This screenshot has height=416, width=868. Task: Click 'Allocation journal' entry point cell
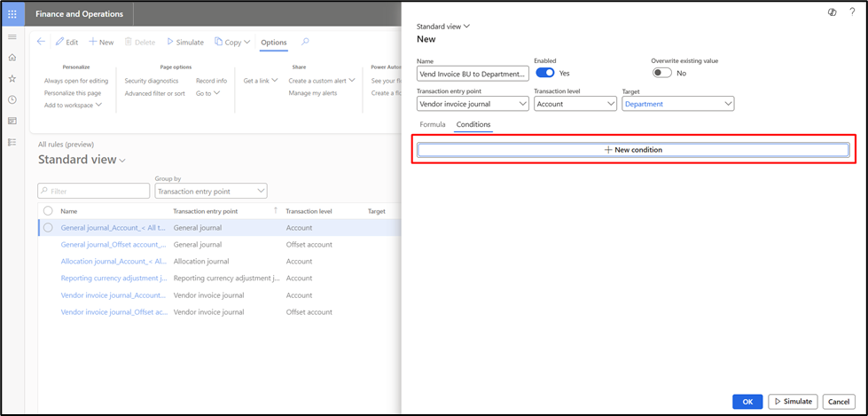point(201,262)
